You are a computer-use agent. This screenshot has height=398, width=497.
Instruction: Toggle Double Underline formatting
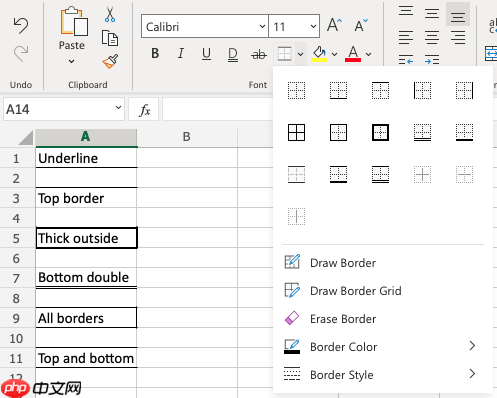[233, 54]
